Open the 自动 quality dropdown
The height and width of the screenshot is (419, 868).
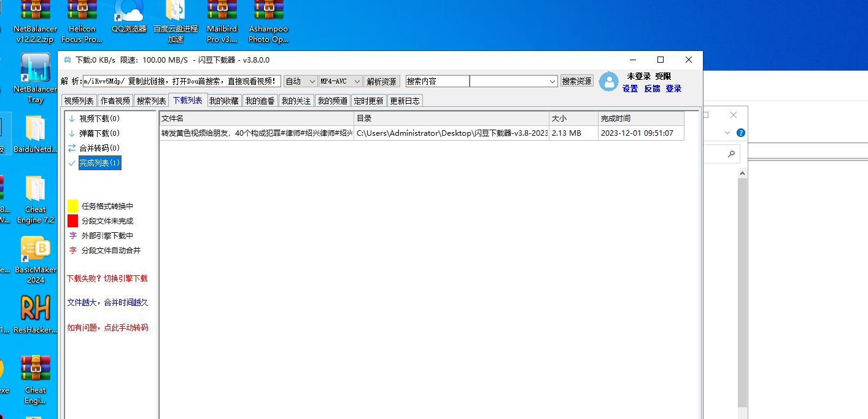(x=301, y=81)
